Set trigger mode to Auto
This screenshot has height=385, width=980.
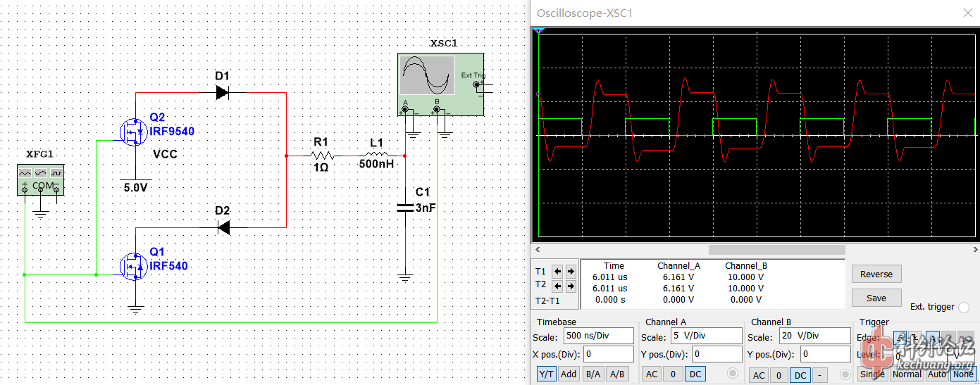(x=936, y=374)
